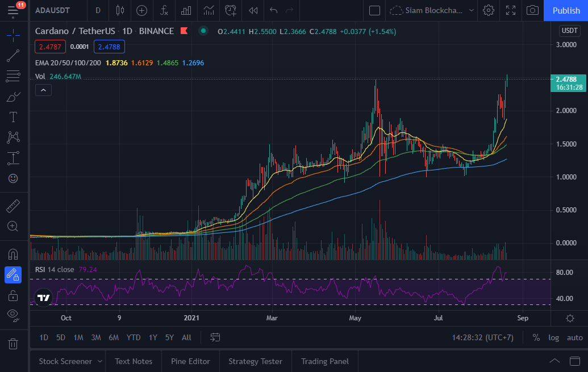
Task: Open the Indicators dialog
Action: 164,10
